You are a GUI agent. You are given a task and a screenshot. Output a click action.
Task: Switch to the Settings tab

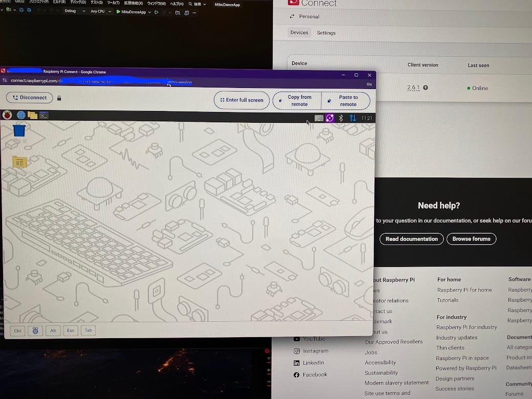326,33
